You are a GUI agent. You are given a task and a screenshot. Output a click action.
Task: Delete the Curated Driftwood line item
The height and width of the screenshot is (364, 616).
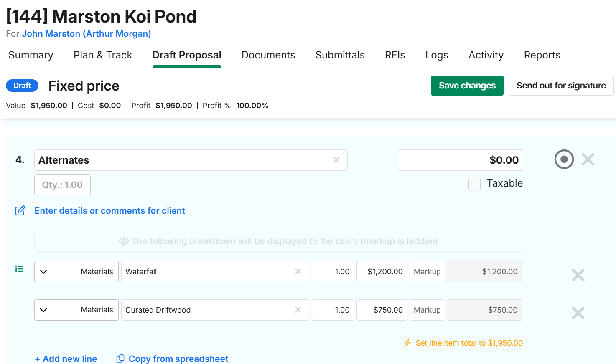point(578,313)
